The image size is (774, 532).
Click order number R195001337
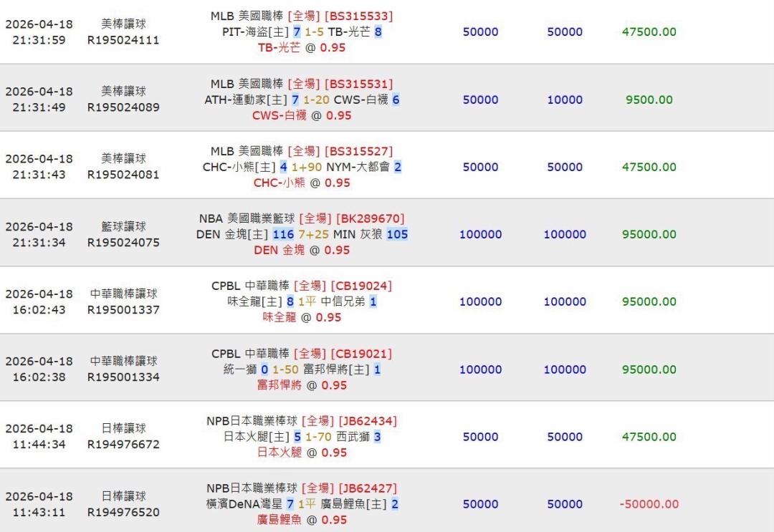point(123,309)
